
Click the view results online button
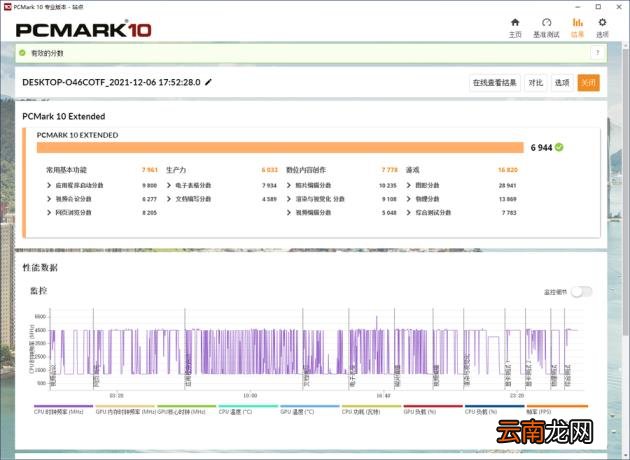point(495,83)
